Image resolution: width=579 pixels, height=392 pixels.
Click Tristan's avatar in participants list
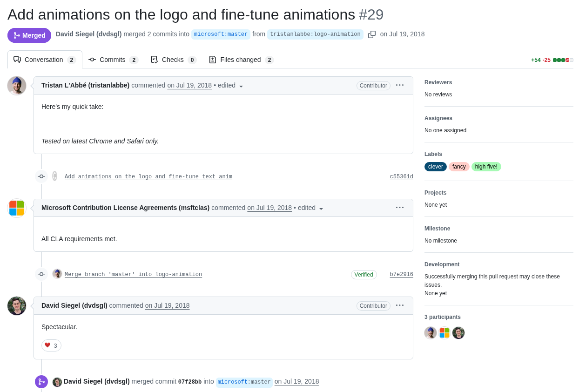[x=431, y=333]
